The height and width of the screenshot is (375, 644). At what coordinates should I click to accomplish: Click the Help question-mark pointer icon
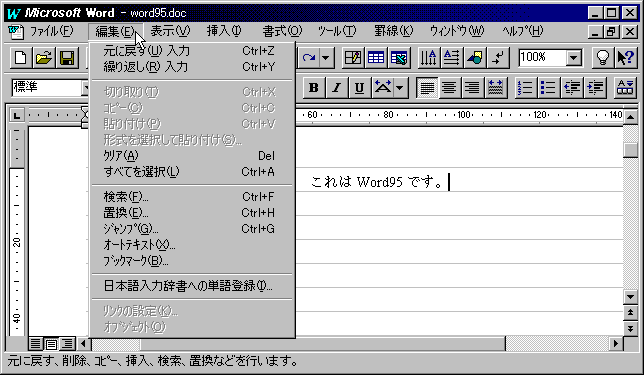[x=626, y=58]
